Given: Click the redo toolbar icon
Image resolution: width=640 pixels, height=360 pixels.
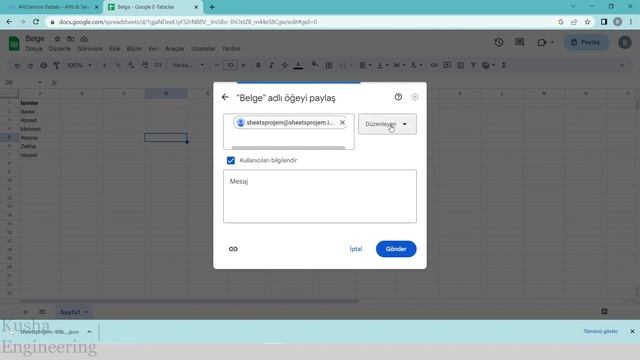Looking at the screenshot, I should [30, 65].
